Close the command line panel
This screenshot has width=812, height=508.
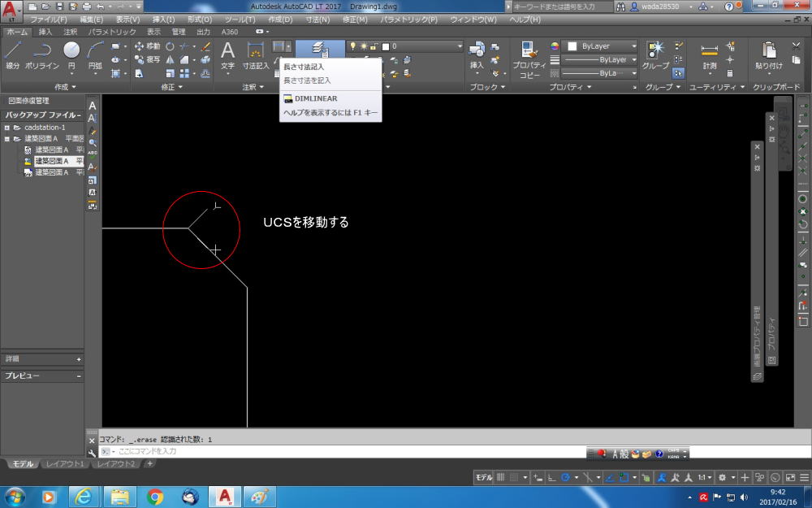[x=92, y=441]
